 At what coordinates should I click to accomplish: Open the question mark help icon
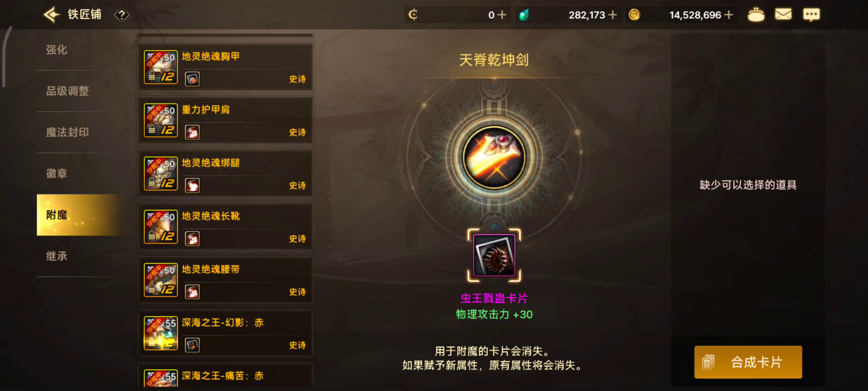pos(122,15)
